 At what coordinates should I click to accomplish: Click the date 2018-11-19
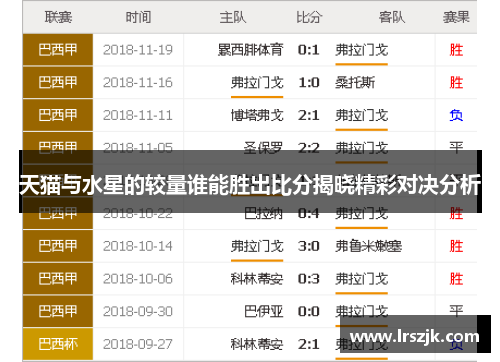tap(138, 50)
